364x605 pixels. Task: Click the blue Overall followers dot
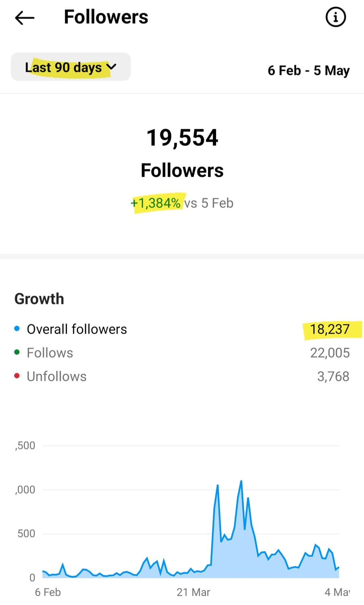[17, 329]
